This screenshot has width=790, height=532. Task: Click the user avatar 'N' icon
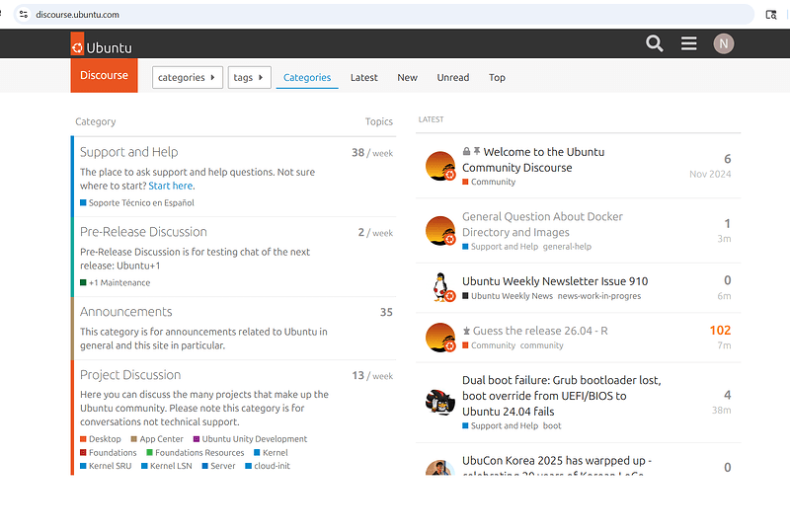pyautogui.click(x=724, y=43)
